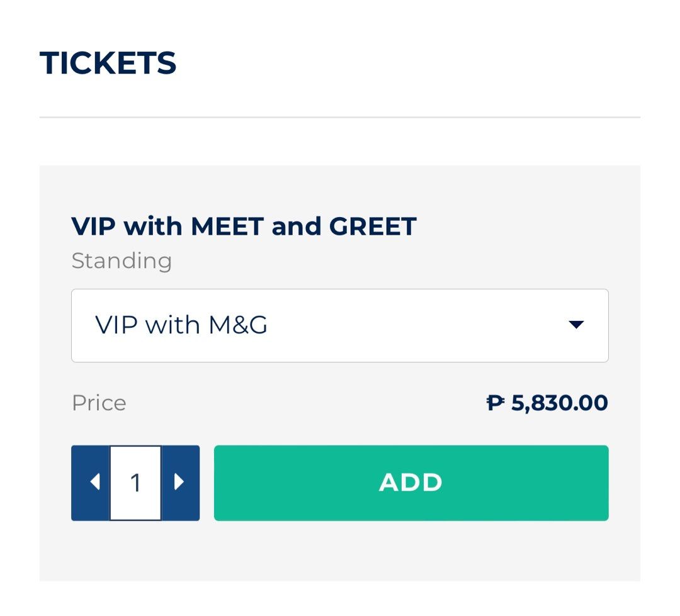Click the VIP with MEET and GREET title

(x=244, y=226)
